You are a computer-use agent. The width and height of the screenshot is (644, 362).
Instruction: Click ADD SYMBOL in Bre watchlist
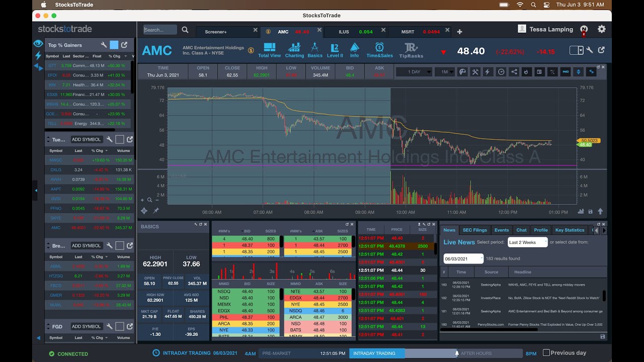(87, 245)
